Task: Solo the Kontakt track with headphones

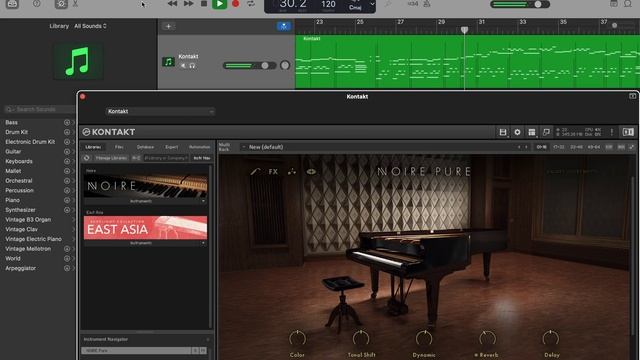Action: coord(192,66)
